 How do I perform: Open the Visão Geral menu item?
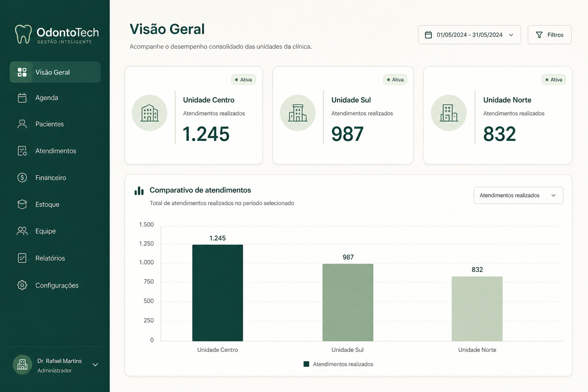click(x=55, y=72)
